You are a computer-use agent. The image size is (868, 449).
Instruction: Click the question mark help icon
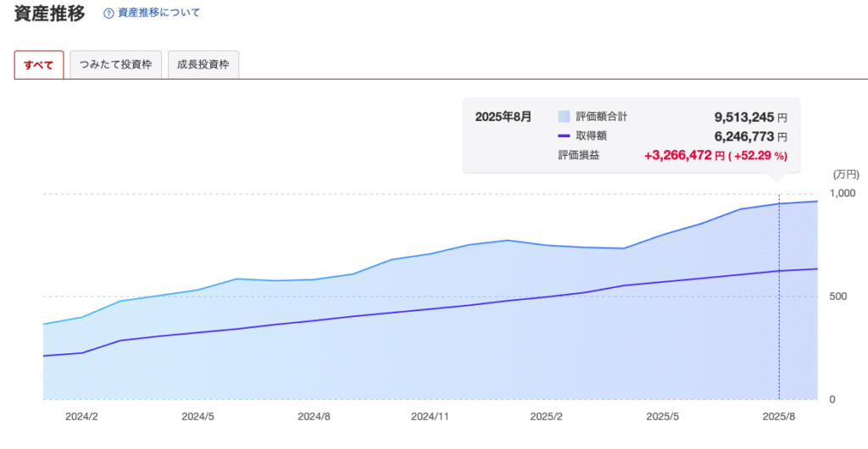(109, 14)
